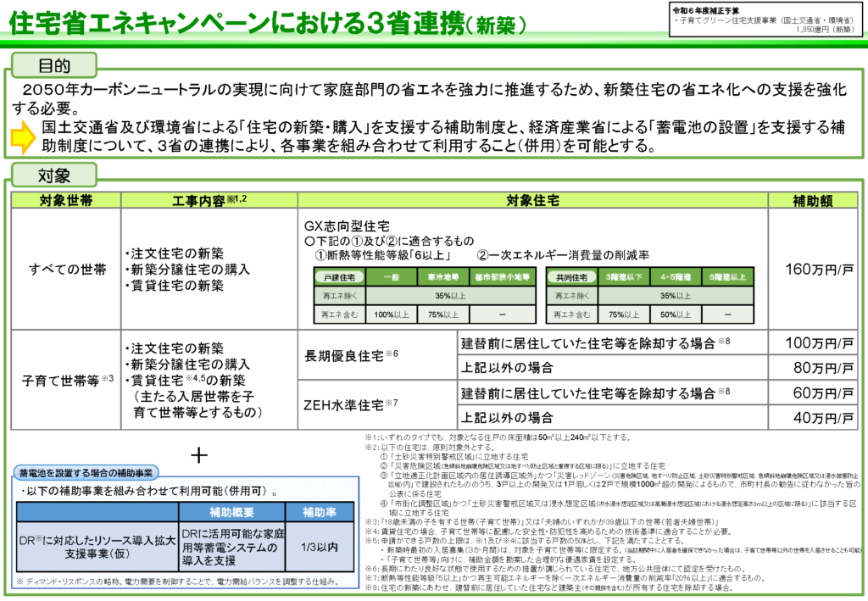Click footnote ※7 about 断熱等性能等級「5以上」

pyautogui.click(x=565, y=578)
